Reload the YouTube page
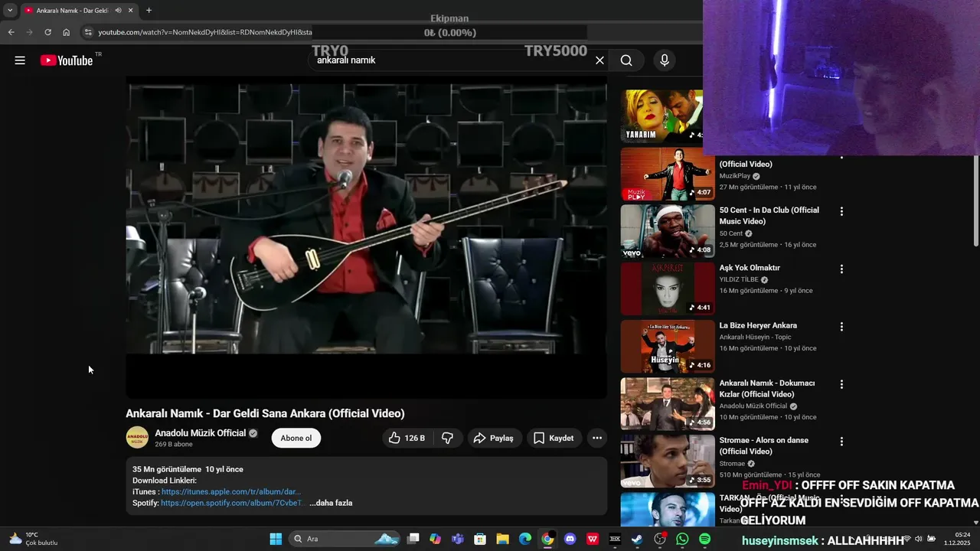Image resolution: width=980 pixels, height=551 pixels. tap(47, 32)
